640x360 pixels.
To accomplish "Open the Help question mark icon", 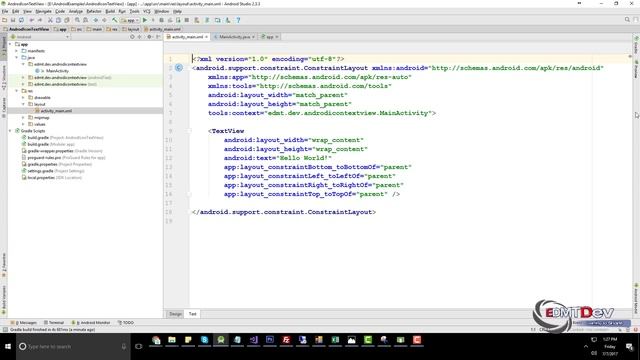I will pos(238,20).
